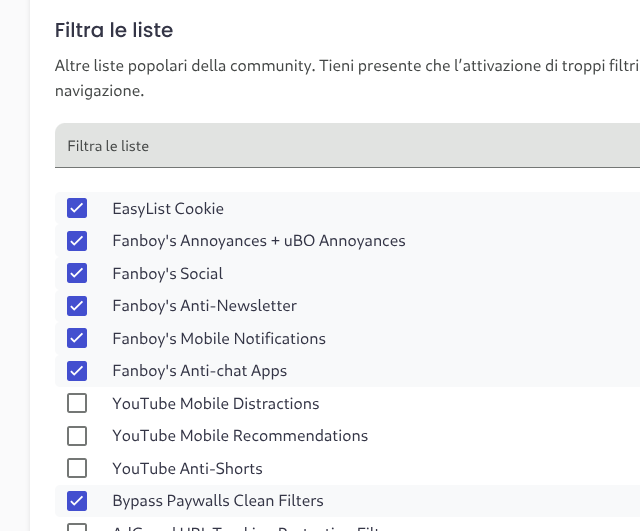Click the 'YouTube Anti-Shorts' label text
Screen dimensions: 640x531
[x=187, y=468]
